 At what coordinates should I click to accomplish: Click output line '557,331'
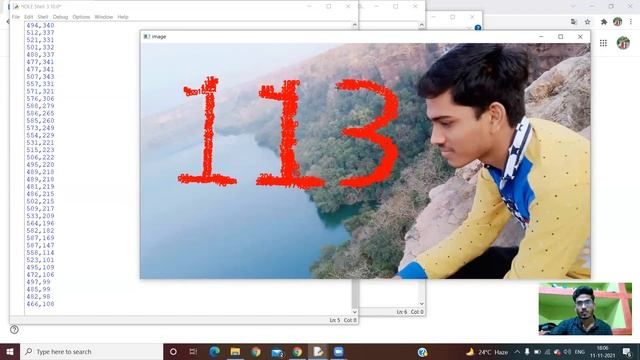[x=40, y=84]
